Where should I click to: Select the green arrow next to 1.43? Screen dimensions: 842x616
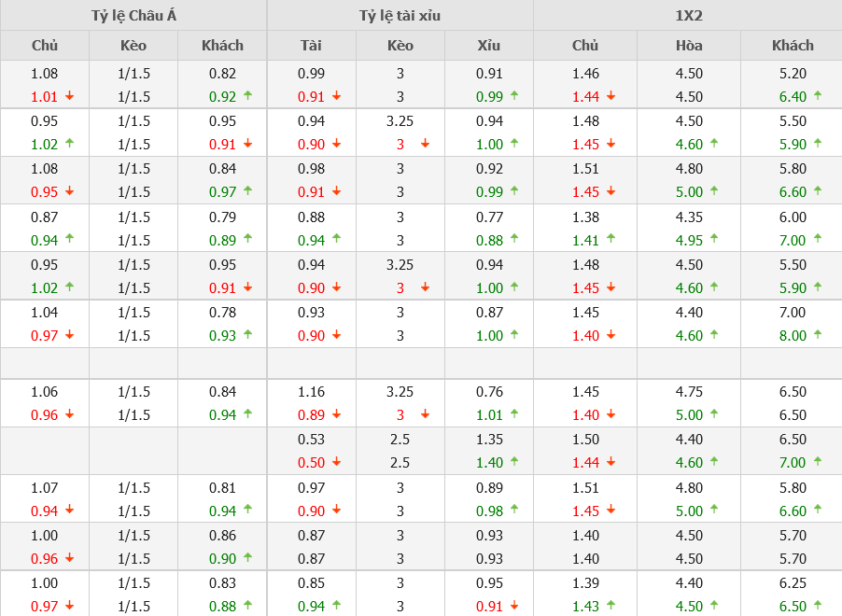[610, 605]
